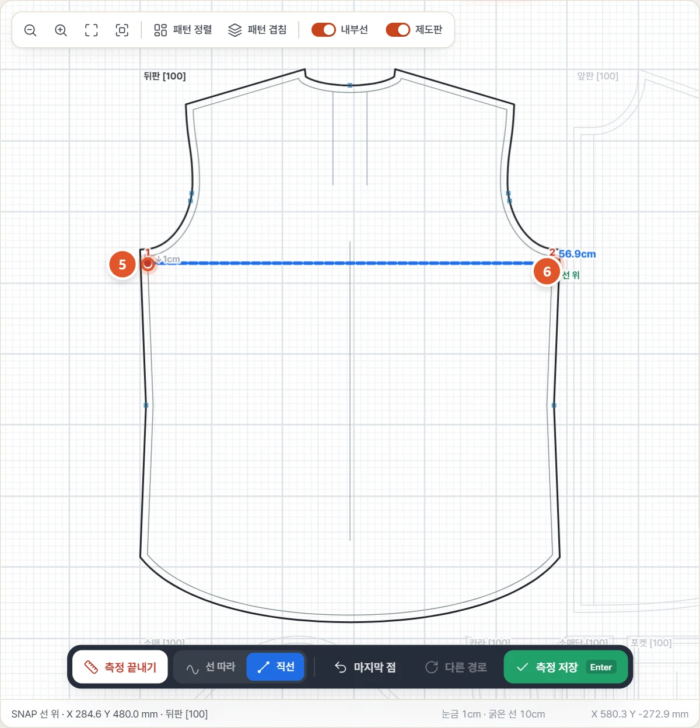
Task: Select 패턴 겹침 pattern overlap layers tool
Action: point(257,30)
